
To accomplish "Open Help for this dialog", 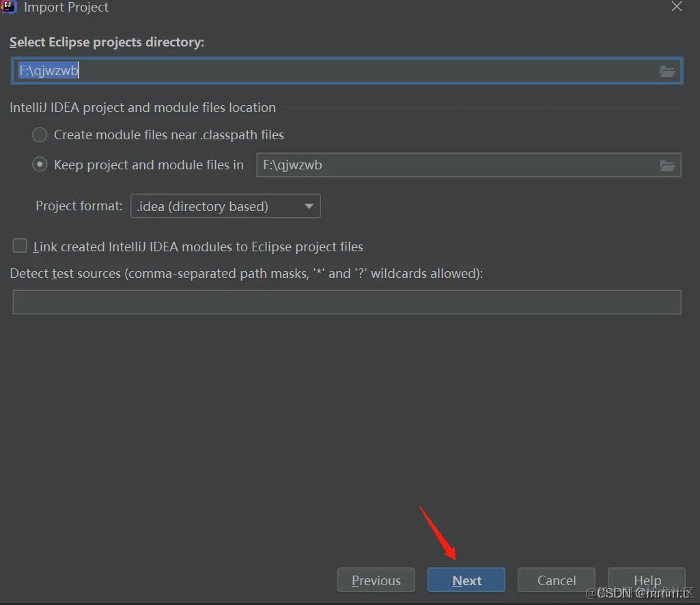I will (x=647, y=580).
